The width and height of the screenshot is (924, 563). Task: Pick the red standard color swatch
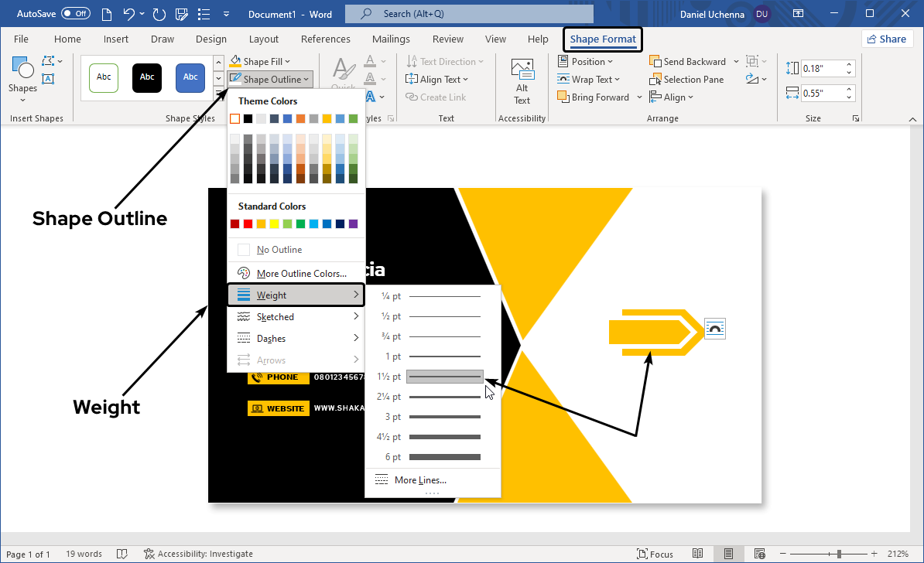pos(248,224)
